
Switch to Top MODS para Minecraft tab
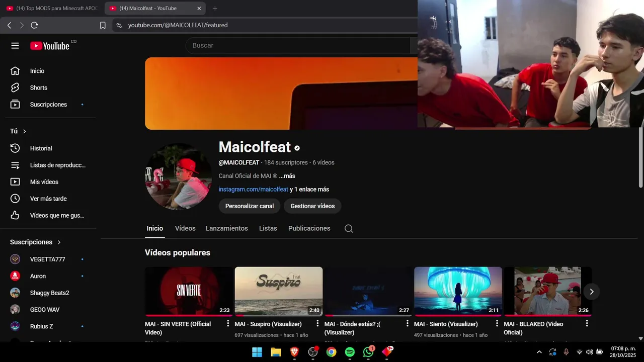point(52,8)
